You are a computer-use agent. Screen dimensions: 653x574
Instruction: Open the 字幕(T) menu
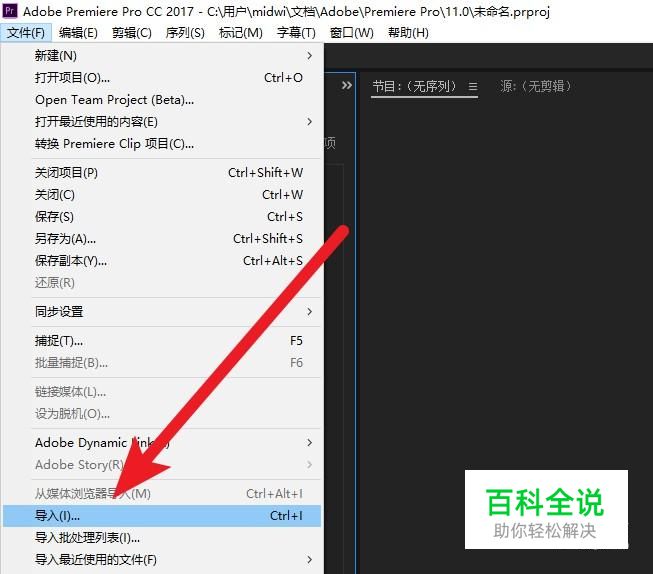pyautogui.click(x=296, y=33)
